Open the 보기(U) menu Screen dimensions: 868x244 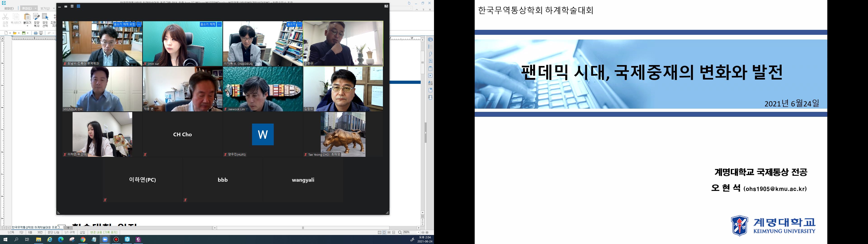45,8
